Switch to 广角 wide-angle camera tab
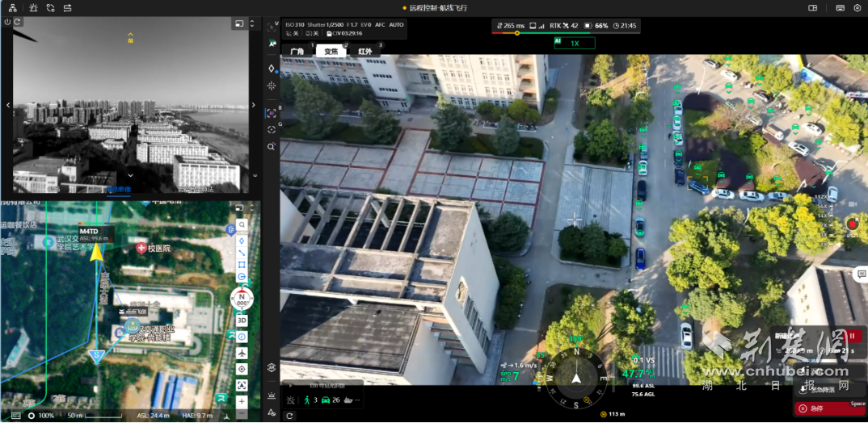868x423 pixels. point(297,52)
